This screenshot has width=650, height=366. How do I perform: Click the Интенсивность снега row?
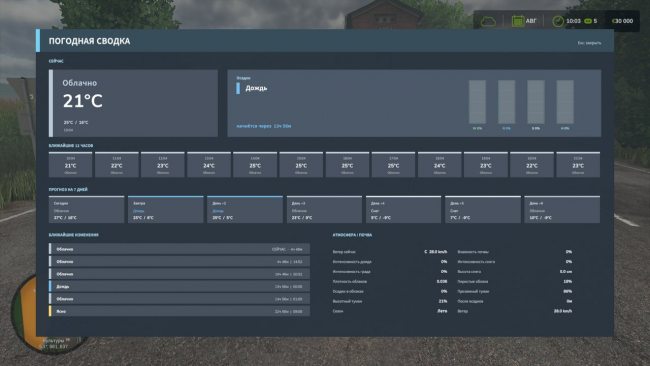(515, 262)
